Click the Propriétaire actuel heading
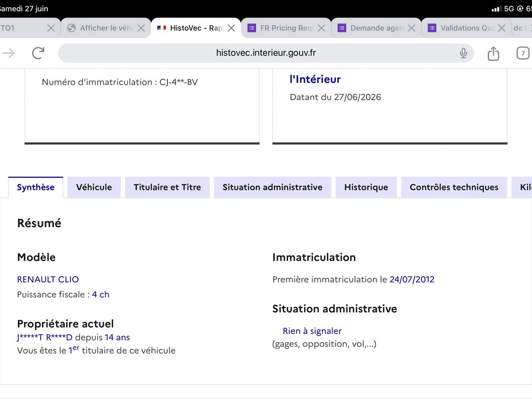The width and height of the screenshot is (532, 399). pos(66,324)
